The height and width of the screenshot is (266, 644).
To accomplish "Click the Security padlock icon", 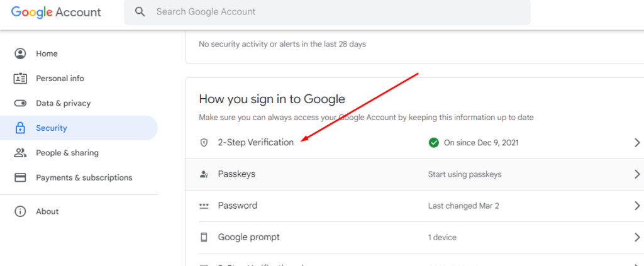I will point(20,128).
